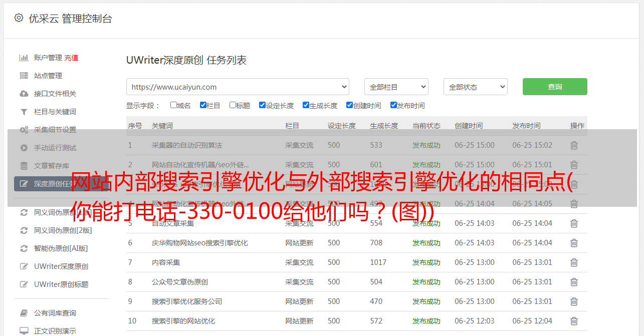The height and width of the screenshot is (336, 644).
Task: Click the 栏目 column header in the table
Action: (x=292, y=126)
